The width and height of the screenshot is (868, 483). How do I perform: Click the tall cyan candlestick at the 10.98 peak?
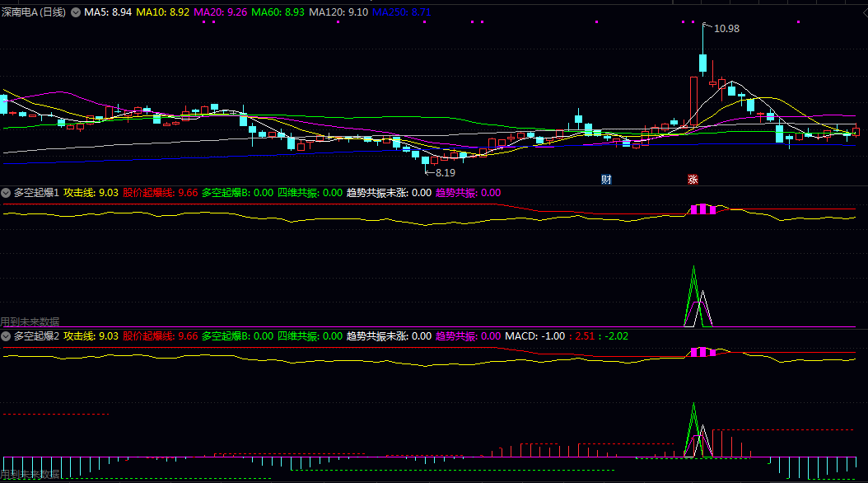[703, 63]
